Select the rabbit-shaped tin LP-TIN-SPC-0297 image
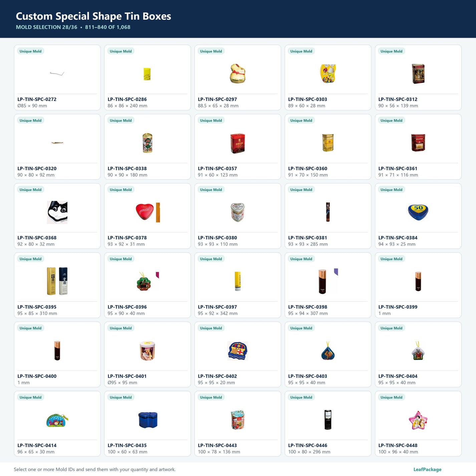Image resolution: width=476 pixels, height=476 pixels. [238, 73]
